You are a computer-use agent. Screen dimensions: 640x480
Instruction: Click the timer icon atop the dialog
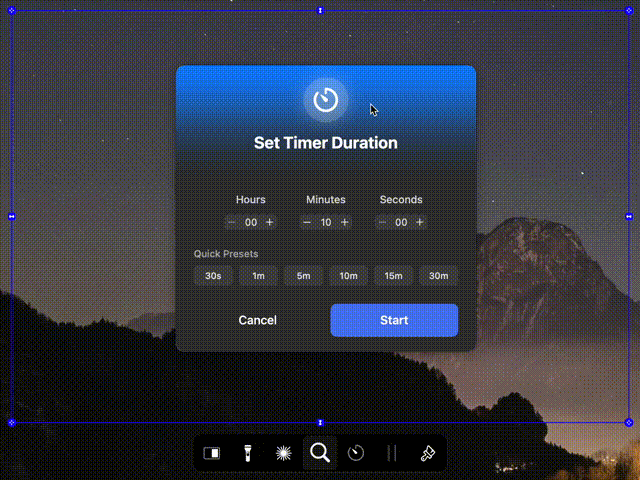326,100
